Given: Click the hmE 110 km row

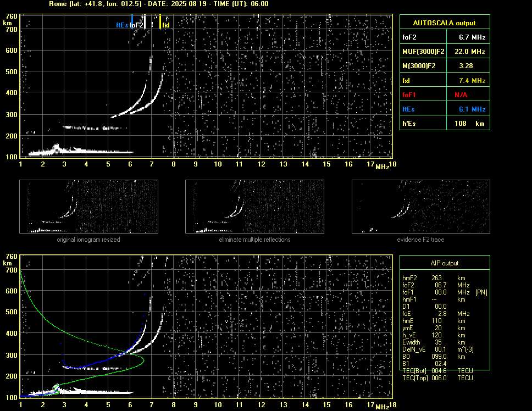Looking at the screenshot, I should coord(434,321).
